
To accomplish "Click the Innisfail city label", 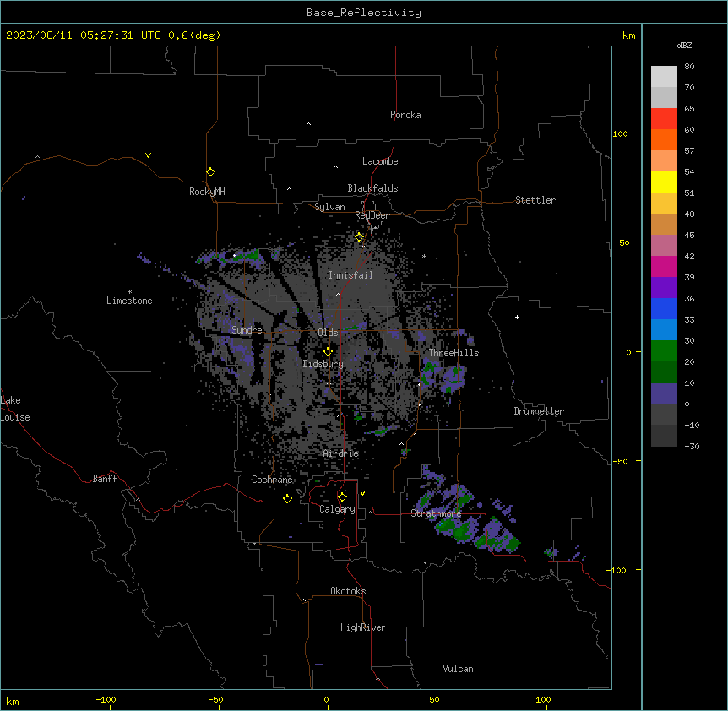I will click(350, 275).
